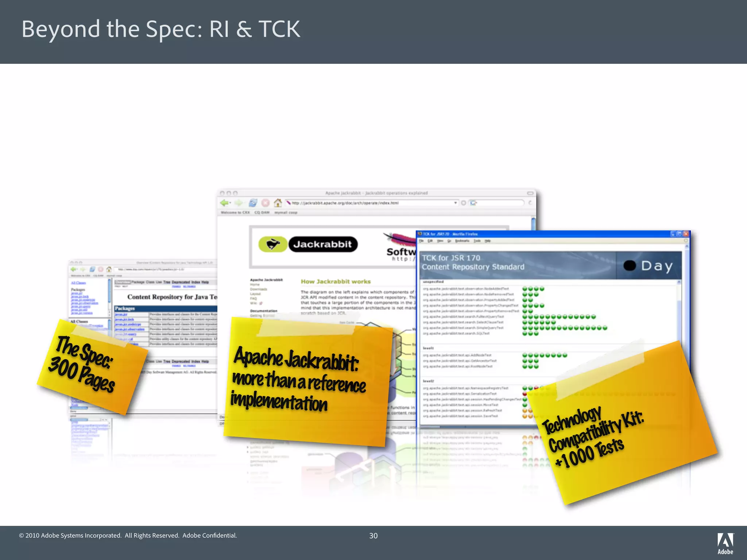Click 'javax.jcr.observation' link in Packages table
The width and height of the screenshot is (747, 560).
129,329
